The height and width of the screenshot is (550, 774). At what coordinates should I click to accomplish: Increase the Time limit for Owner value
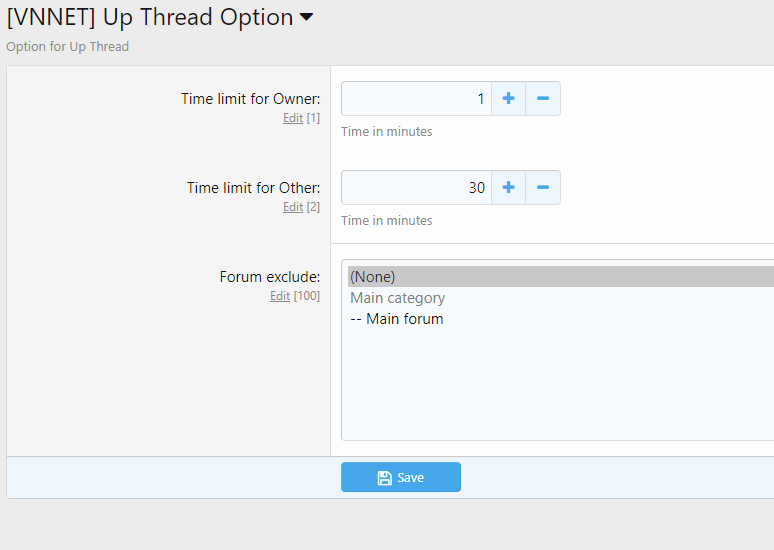pos(508,99)
